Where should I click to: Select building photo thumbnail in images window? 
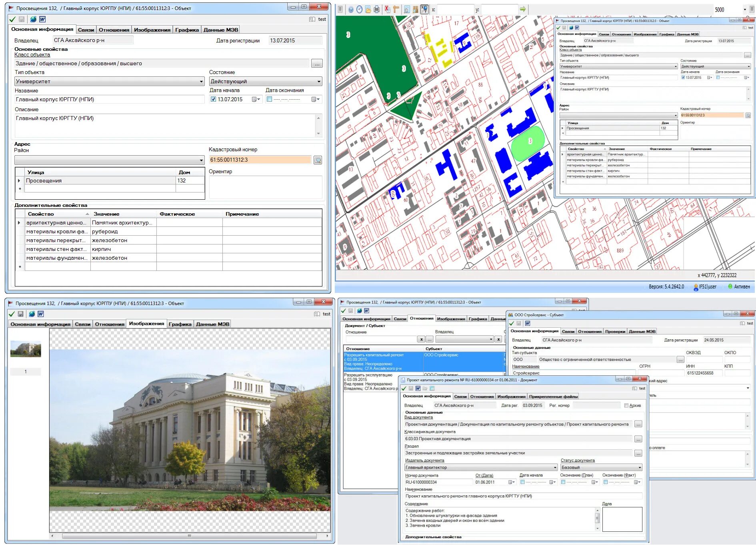26,349
